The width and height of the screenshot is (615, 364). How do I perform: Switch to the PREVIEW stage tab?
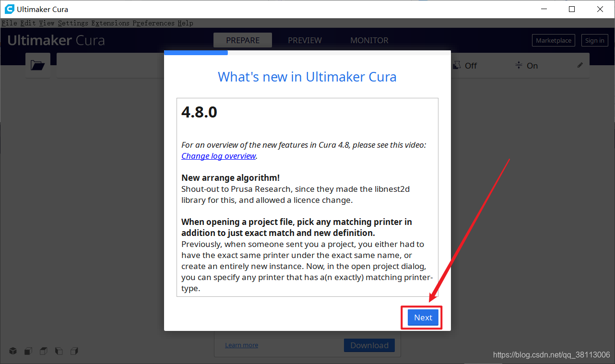pyautogui.click(x=305, y=40)
